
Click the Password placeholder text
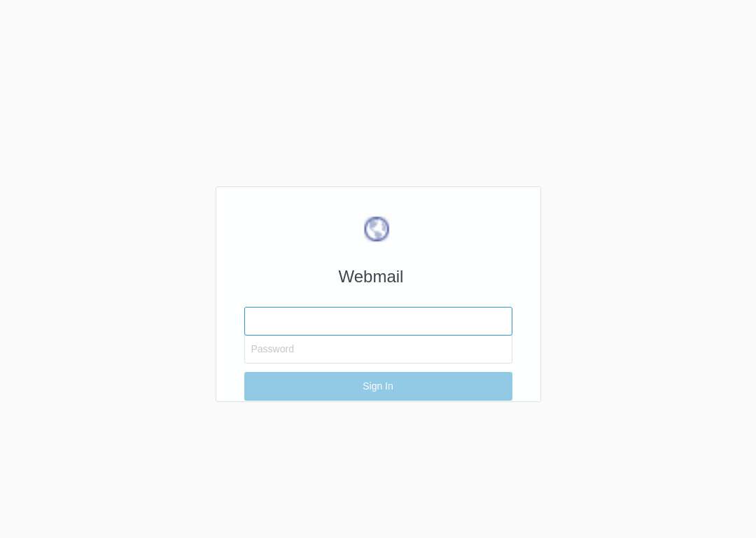pos(272,349)
